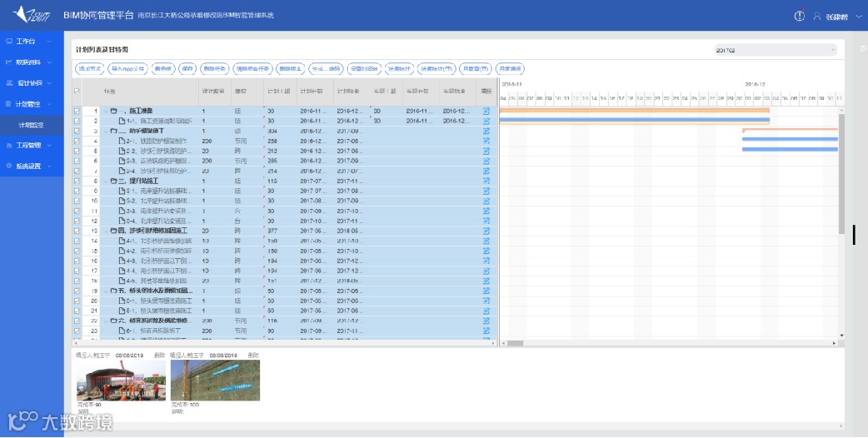This screenshot has width=868, height=438.
Task: Toggle the checkbox for row 16
Action: pyautogui.click(x=77, y=261)
